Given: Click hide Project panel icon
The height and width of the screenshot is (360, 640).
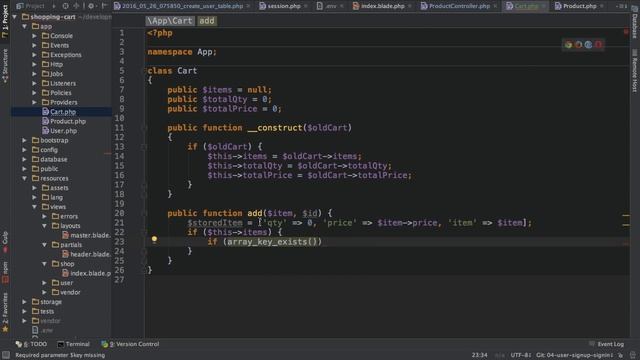Looking at the screenshot, I should tap(104, 6).
